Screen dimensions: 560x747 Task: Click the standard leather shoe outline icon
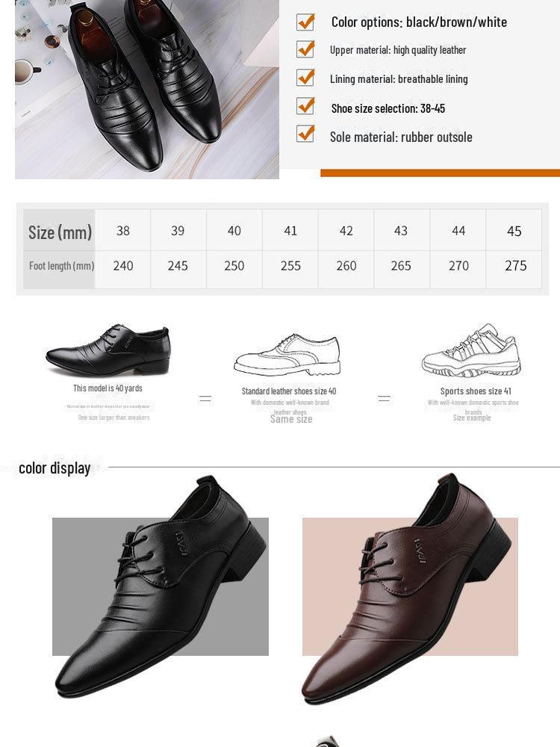pyautogui.click(x=287, y=355)
